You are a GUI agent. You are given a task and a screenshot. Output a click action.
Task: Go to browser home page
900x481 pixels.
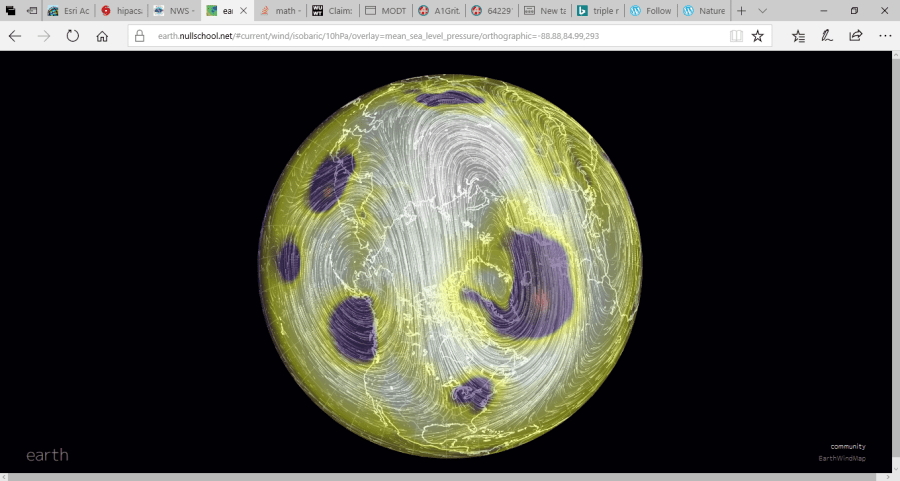click(x=102, y=36)
